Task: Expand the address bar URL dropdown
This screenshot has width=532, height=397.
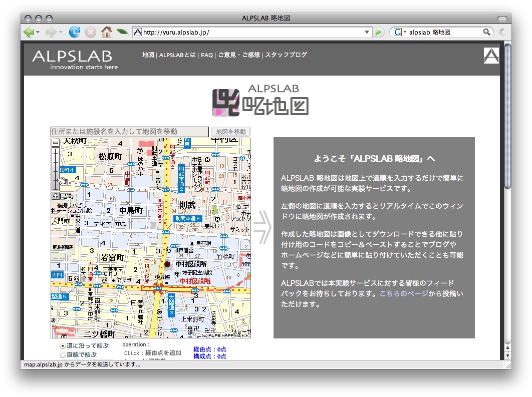Action: coord(367,32)
